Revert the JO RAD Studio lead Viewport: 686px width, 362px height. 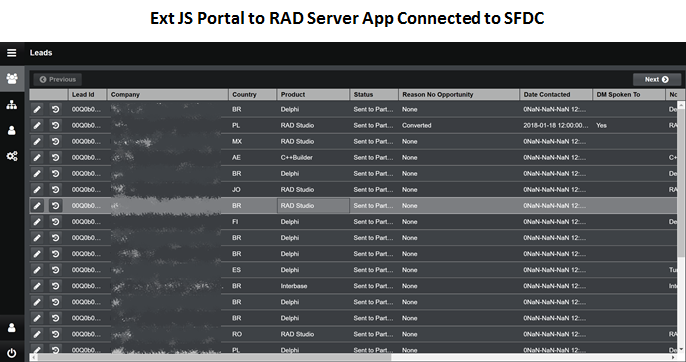click(x=56, y=190)
